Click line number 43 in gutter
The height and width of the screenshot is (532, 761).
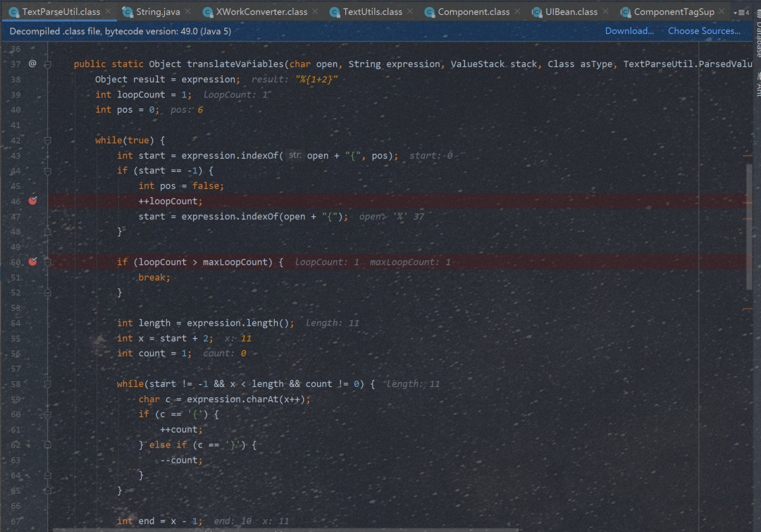(x=16, y=156)
